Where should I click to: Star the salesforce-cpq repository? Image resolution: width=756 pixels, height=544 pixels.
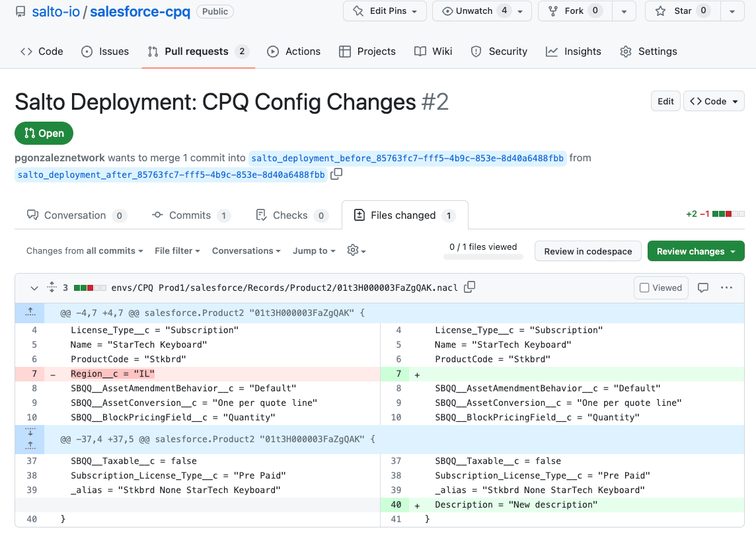683,11
